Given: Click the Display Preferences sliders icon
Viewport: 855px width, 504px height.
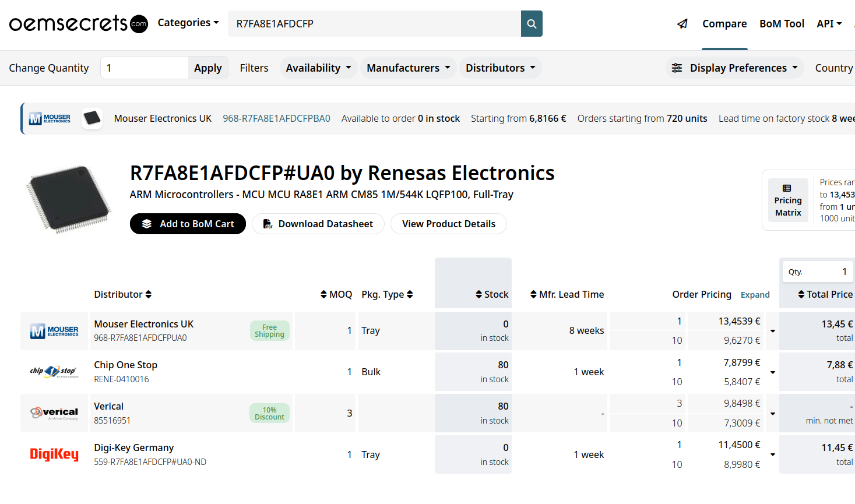Looking at the screenshot, I should pyautogui.click(x=677, y=68).
